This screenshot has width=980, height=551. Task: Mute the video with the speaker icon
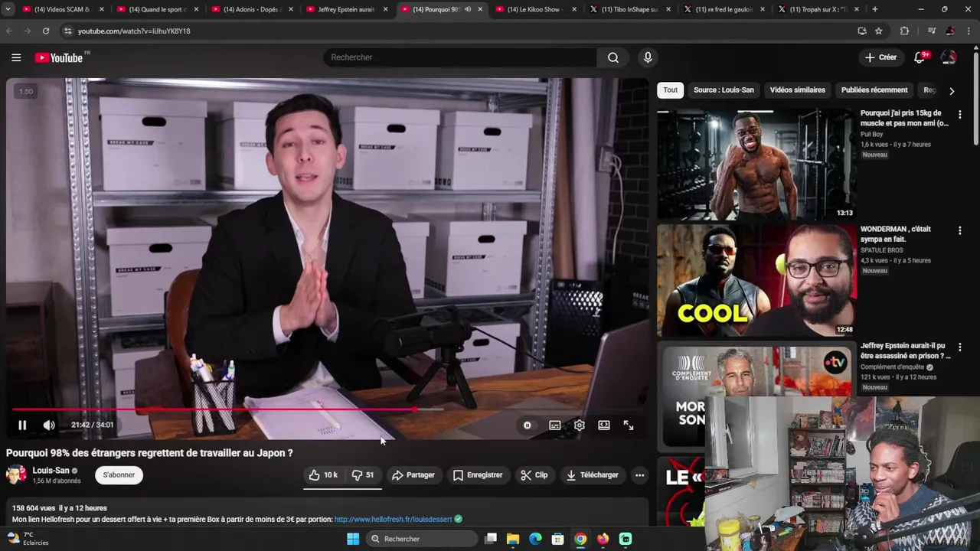pyautogui.click(x=49, y=425)
